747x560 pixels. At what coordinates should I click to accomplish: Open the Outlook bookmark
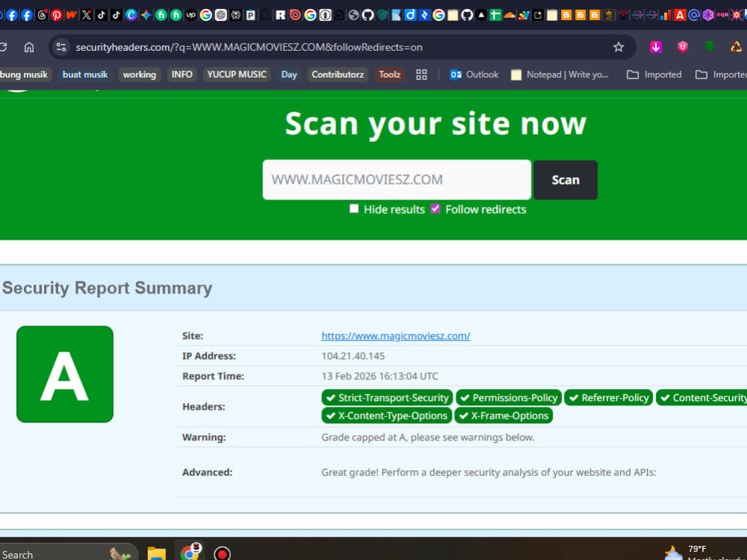coord(474,75)
